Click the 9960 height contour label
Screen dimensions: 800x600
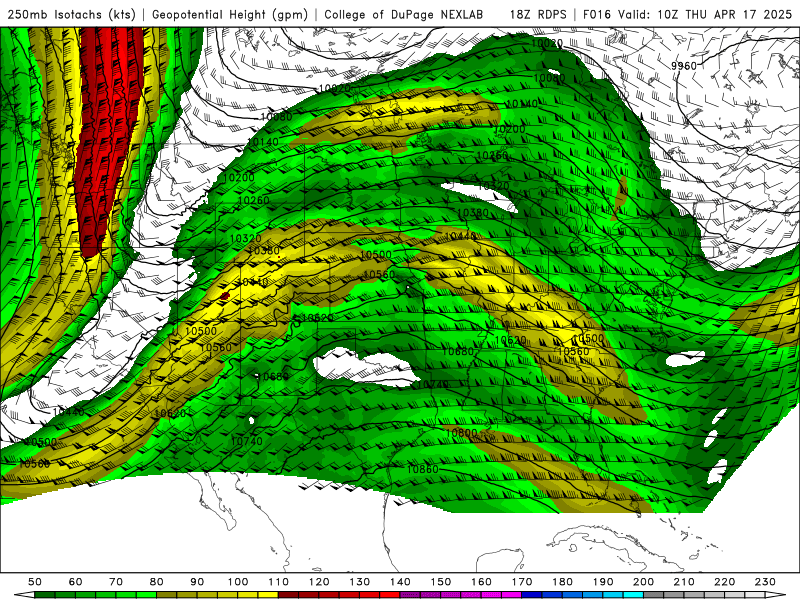click(684, 66)
